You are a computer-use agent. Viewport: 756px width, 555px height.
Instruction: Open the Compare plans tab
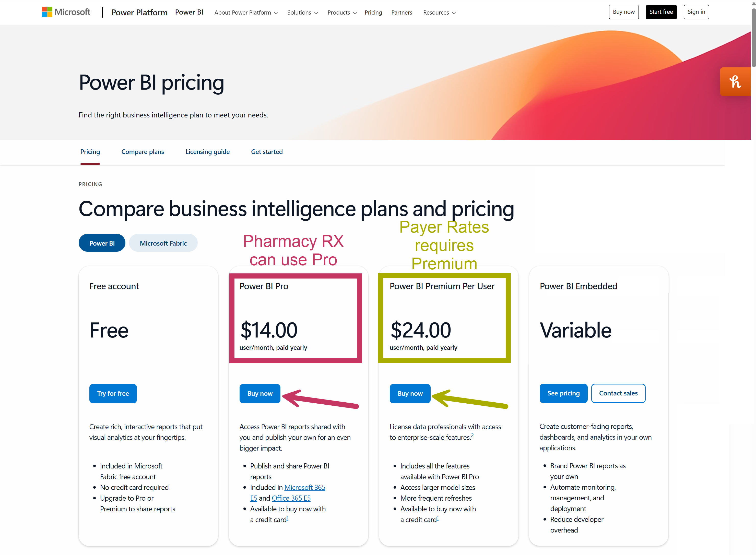point(143,152)
